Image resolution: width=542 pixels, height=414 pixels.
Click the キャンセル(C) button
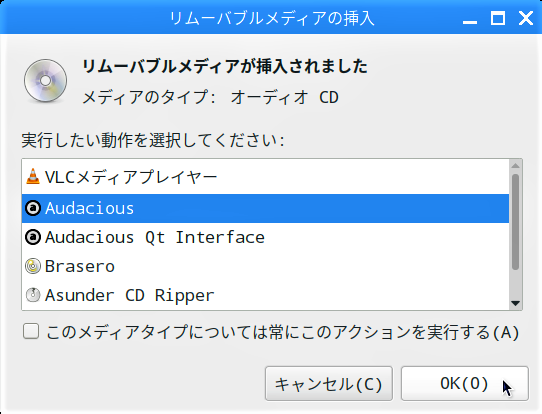[x=329, y=384]
